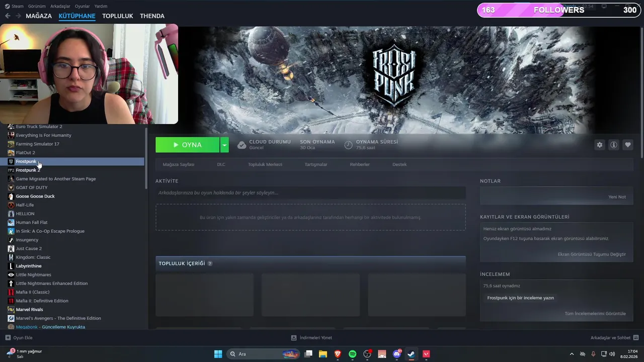Open the Mağaza Sayfası tab
644x362 pixels.
tap(178, 164)
